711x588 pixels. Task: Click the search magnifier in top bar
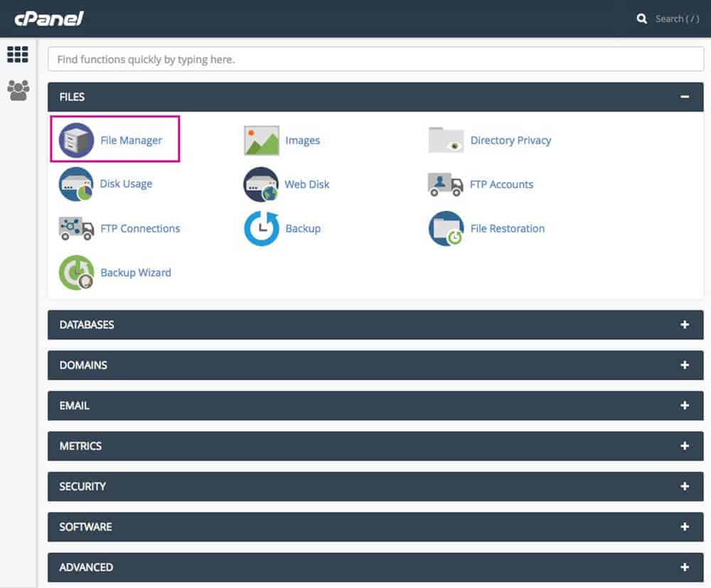(x=641, y=18)
